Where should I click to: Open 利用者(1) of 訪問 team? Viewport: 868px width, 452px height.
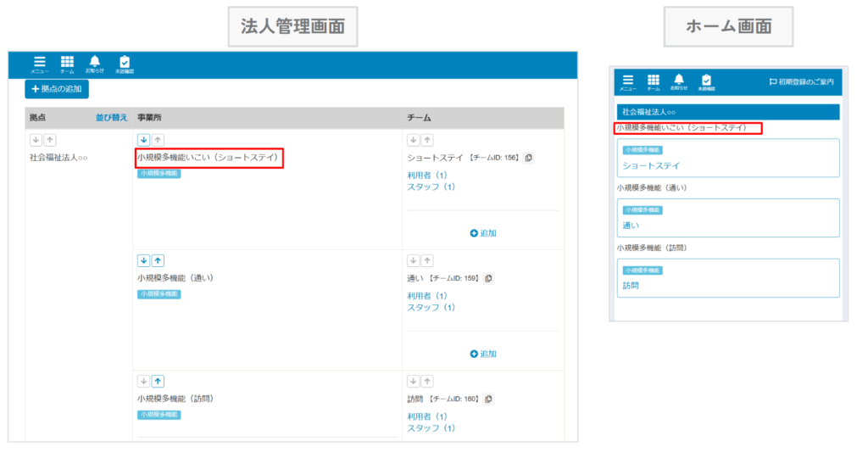click(x=427, y=416)
